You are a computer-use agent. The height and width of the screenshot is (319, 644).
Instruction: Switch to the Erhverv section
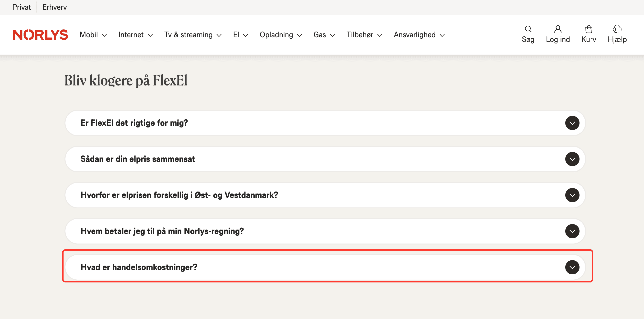(x=55, y=7)
